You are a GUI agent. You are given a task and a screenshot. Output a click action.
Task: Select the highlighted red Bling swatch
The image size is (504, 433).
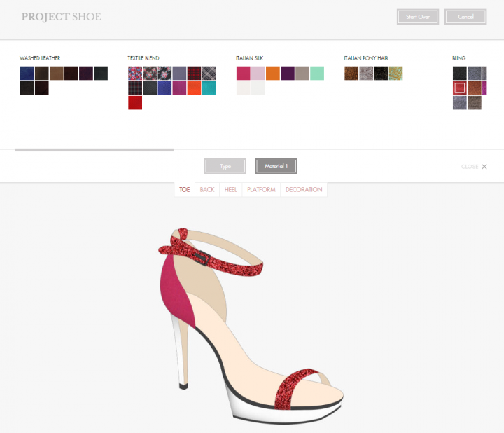[x=460, y=88]
